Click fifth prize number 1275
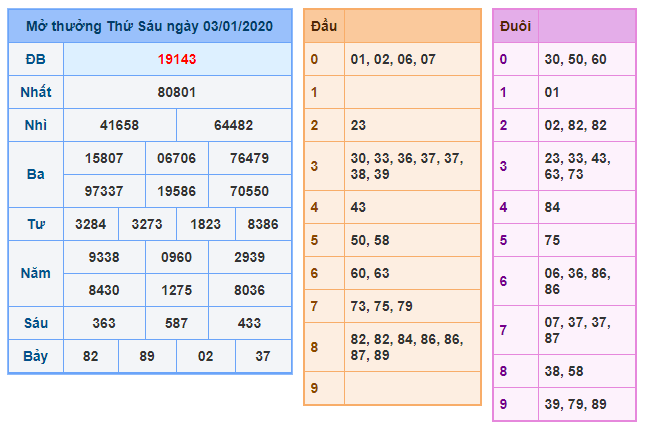Image resolution: width=647 pixels, height=430 pixels. point(176,290)
